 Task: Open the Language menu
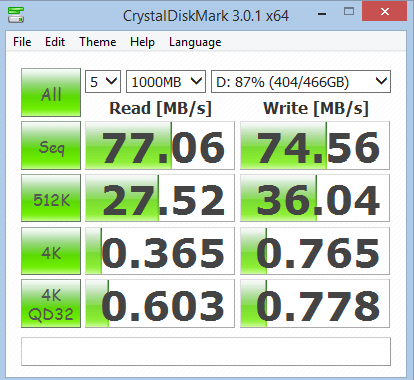(x=195, y=42)
